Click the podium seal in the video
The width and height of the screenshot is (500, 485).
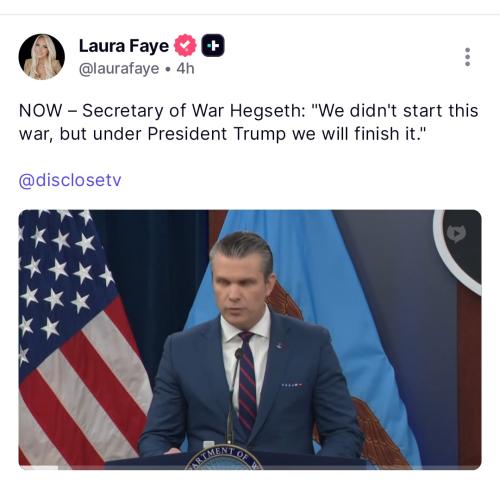[x=224, y=458]
